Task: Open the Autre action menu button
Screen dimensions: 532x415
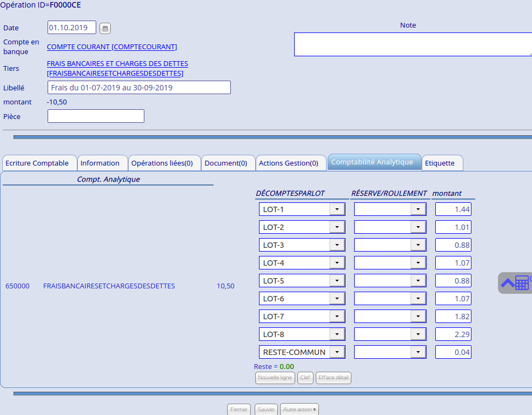Action: click(300, 410)
